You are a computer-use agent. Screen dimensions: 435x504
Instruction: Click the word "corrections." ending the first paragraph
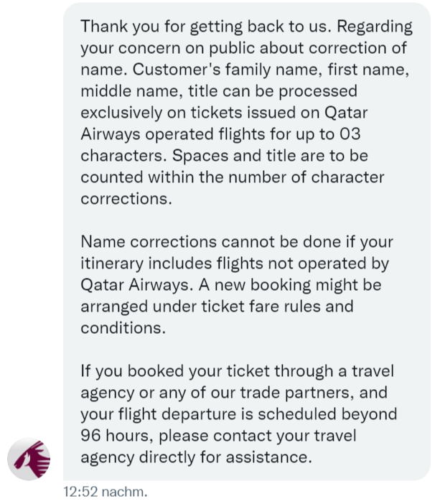(x=126, y=199)
